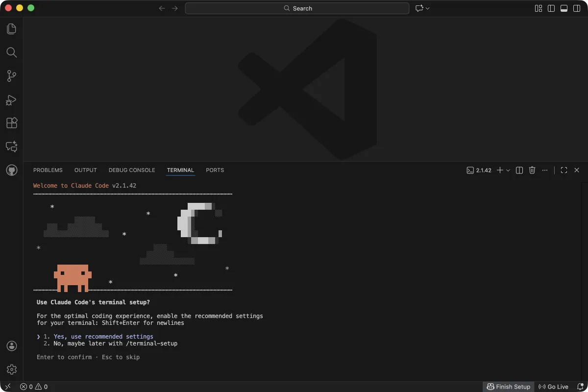Open Source Control from the activity bar

tap(11, 76)
